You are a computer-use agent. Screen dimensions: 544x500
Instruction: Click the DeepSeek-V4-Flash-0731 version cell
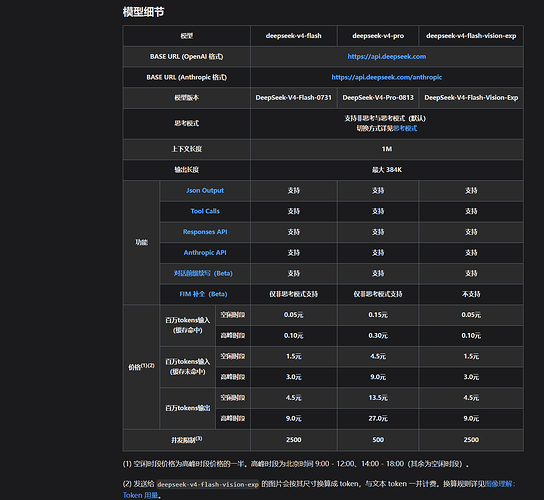coord(294,98)
